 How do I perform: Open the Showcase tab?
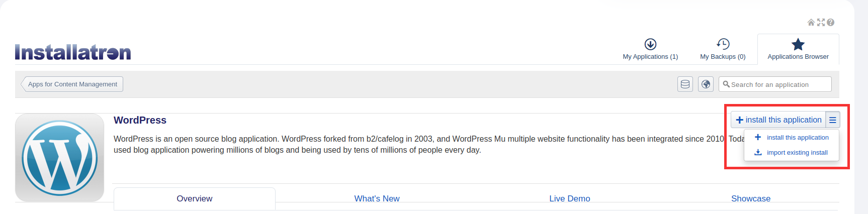751,199
